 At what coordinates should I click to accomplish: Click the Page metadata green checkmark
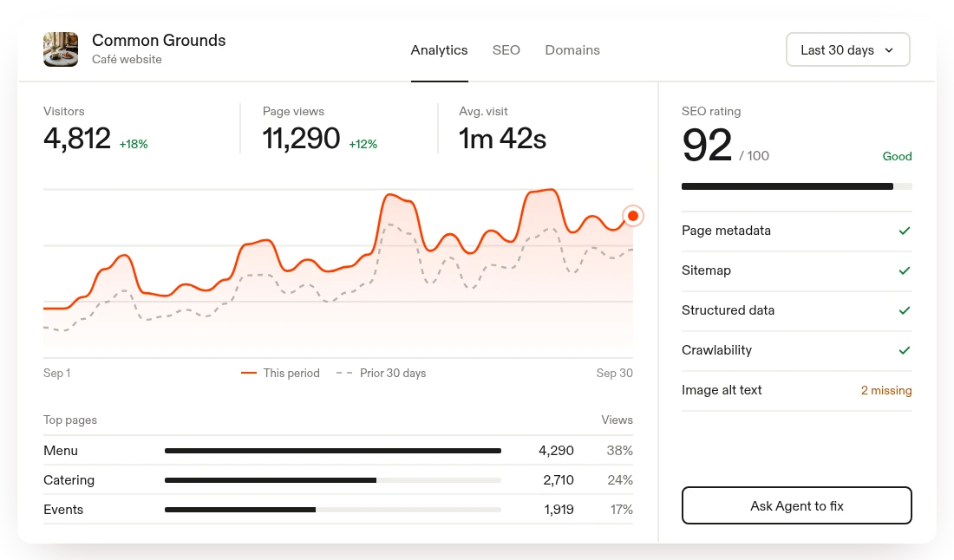[905, 231]
